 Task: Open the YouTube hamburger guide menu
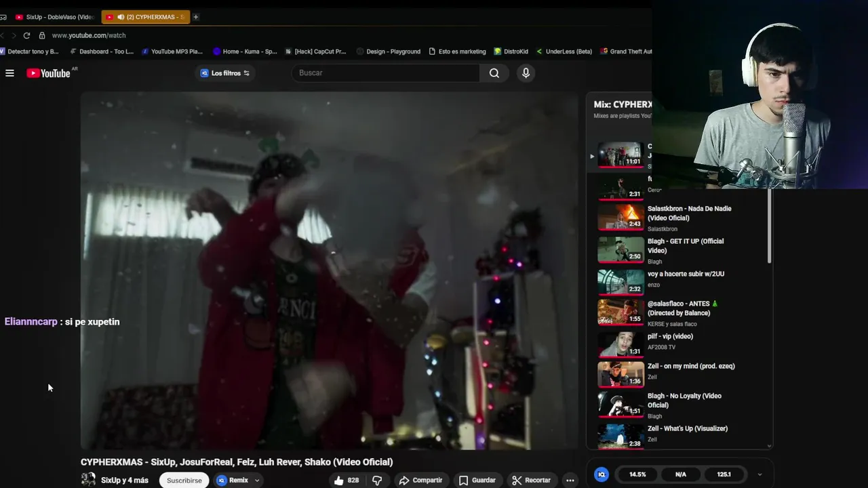(9, 73)
